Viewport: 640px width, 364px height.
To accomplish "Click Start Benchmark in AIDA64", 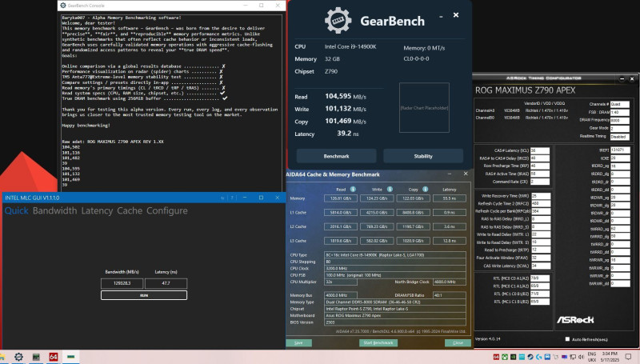I will 378,342.
